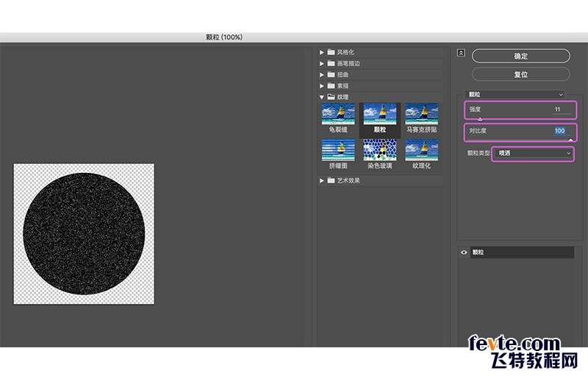Expand the 素描 sketch folder
Screen dimensions: 588x379
tap(321, 86)
